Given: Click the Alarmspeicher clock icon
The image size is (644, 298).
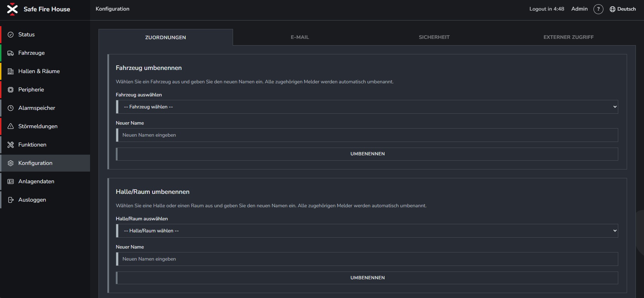Looking at the screenshot, I should [11, 108].
